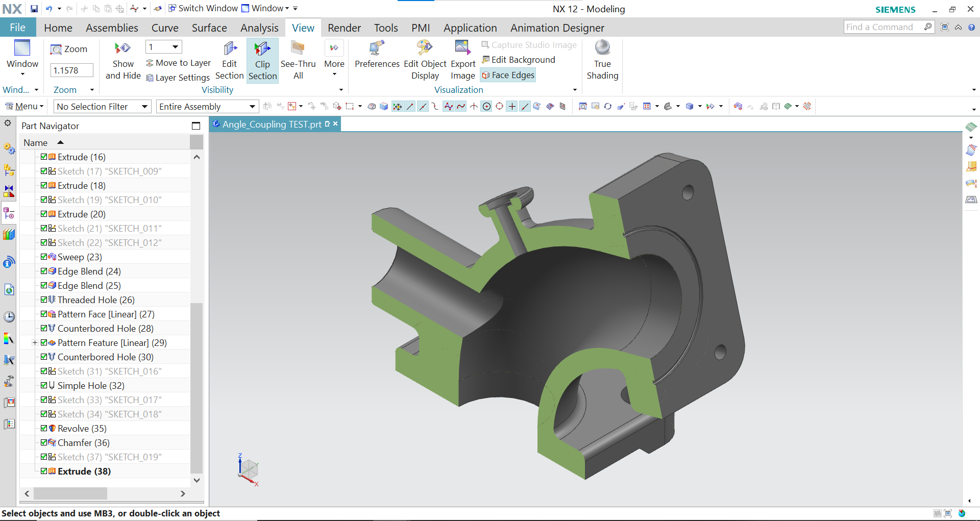Switch to the Home ribbon tab

click(58, 28)
